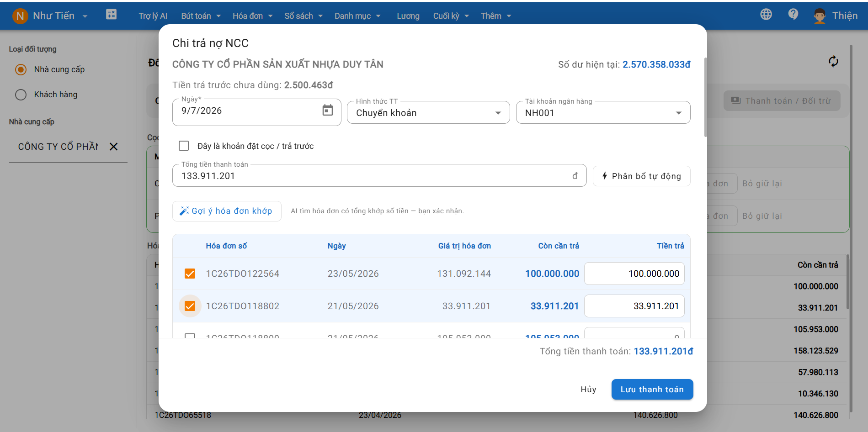Click the Lưu thanh toán button
Screen dimensions: 868x432
(x=652, y=390)
